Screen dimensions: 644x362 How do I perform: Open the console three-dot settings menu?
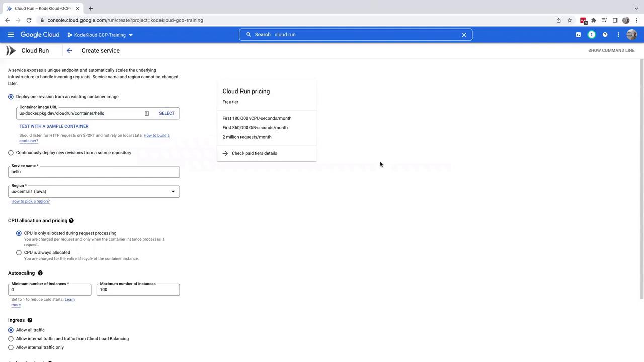pyautogui.click(x=618, y=35)
